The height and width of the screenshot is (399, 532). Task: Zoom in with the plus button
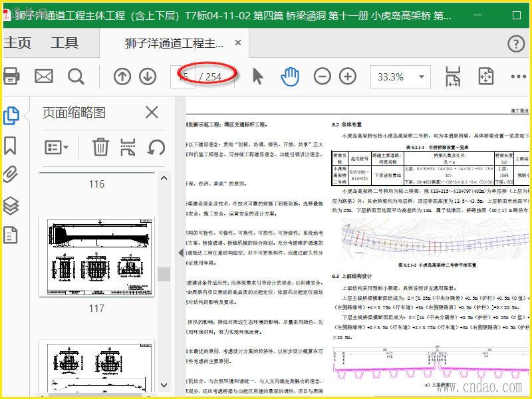pyautogui.click(x=348, y=76)
